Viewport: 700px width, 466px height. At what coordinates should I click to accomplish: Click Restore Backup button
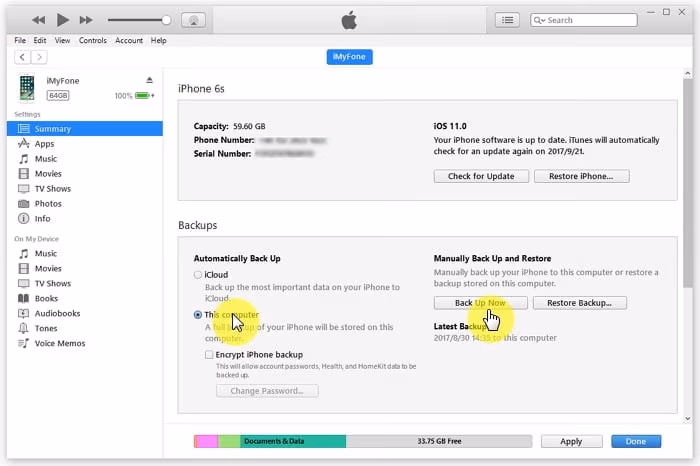point(580,303)
